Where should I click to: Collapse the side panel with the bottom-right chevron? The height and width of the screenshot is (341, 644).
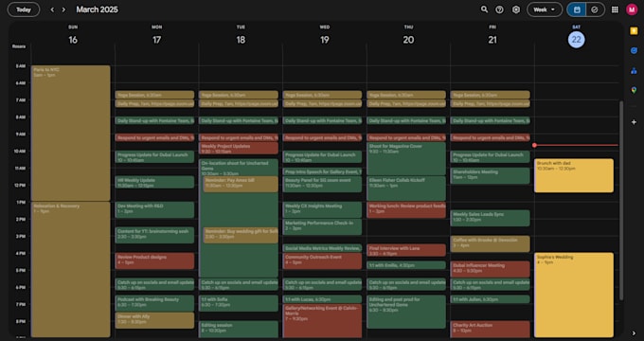(634, 333)
